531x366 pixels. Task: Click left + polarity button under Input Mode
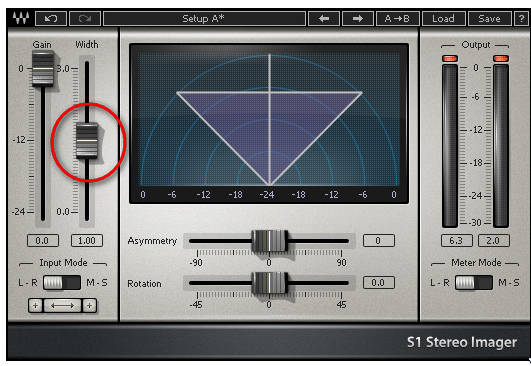(x=35, y=306)
